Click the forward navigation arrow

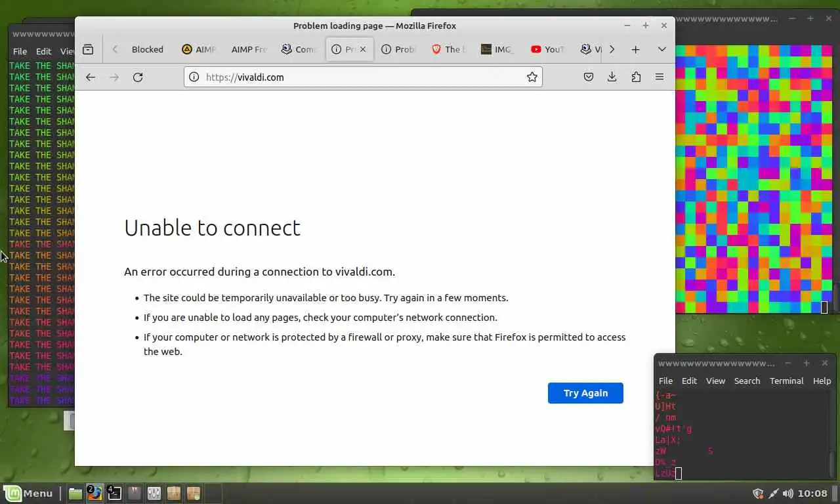[x=114, y=77]
